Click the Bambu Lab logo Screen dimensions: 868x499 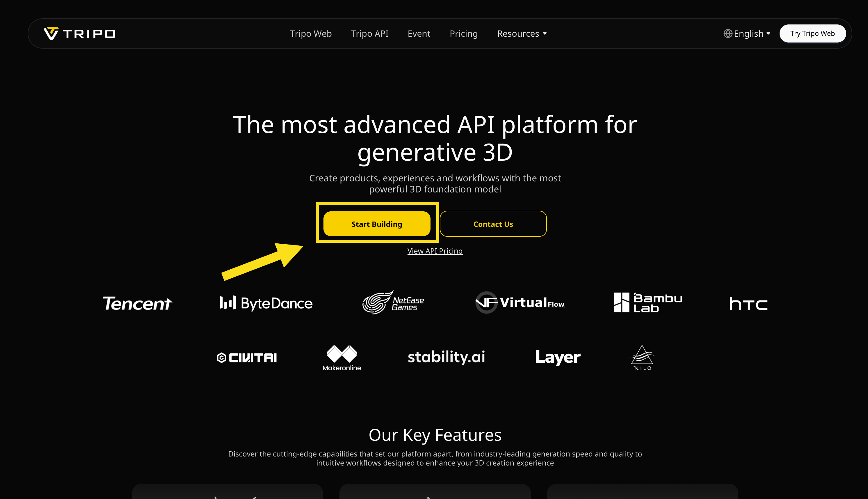648,302
